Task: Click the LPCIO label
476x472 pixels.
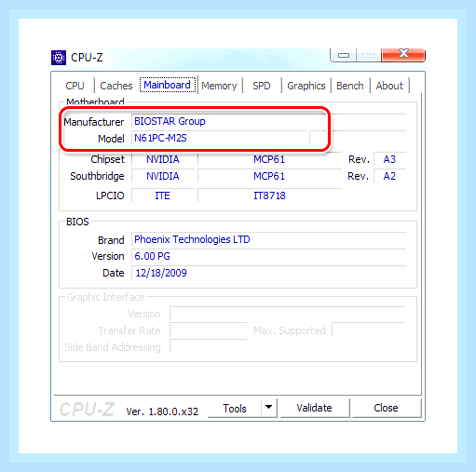Action: 110,196
